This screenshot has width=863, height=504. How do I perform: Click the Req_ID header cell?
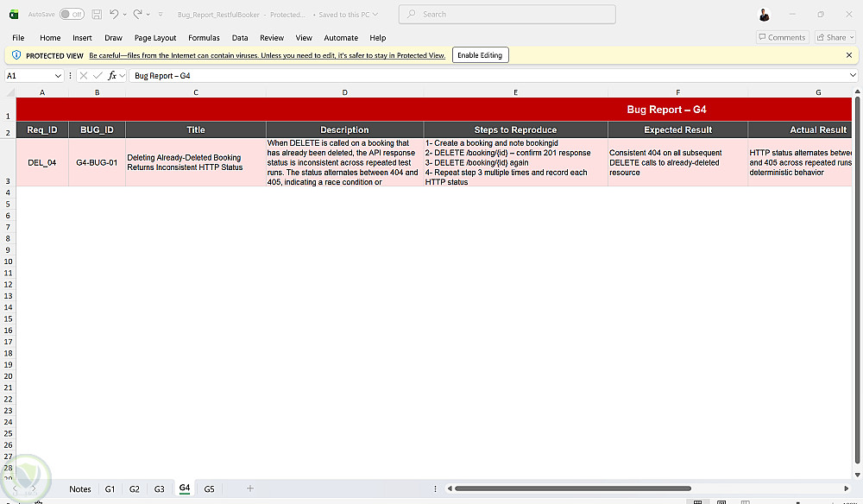42,129
